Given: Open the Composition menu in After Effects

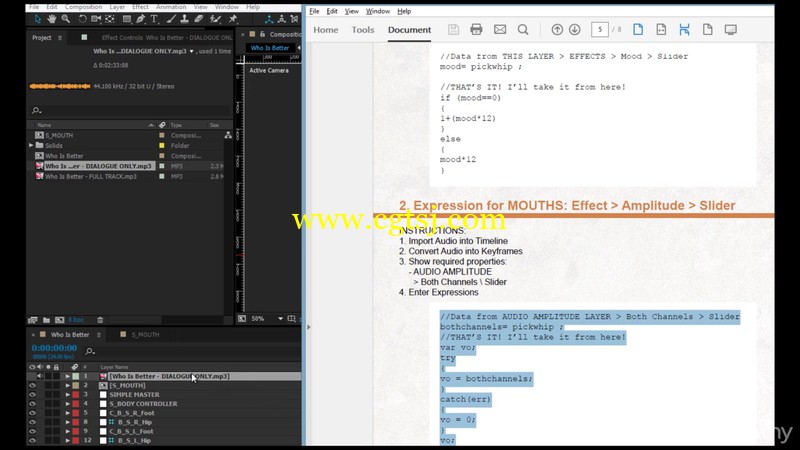Looking at the screenshot, I should [83, 7].
